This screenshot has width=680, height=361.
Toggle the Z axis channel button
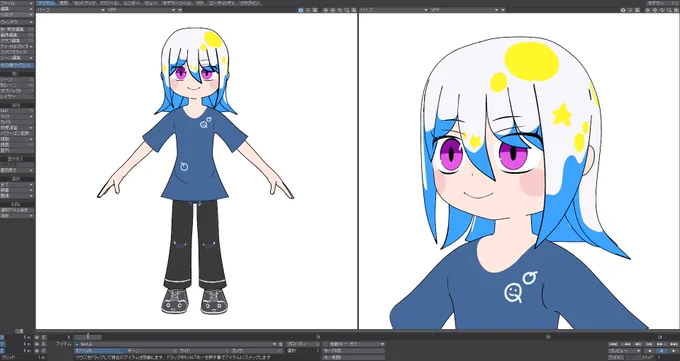pos(3,350)
